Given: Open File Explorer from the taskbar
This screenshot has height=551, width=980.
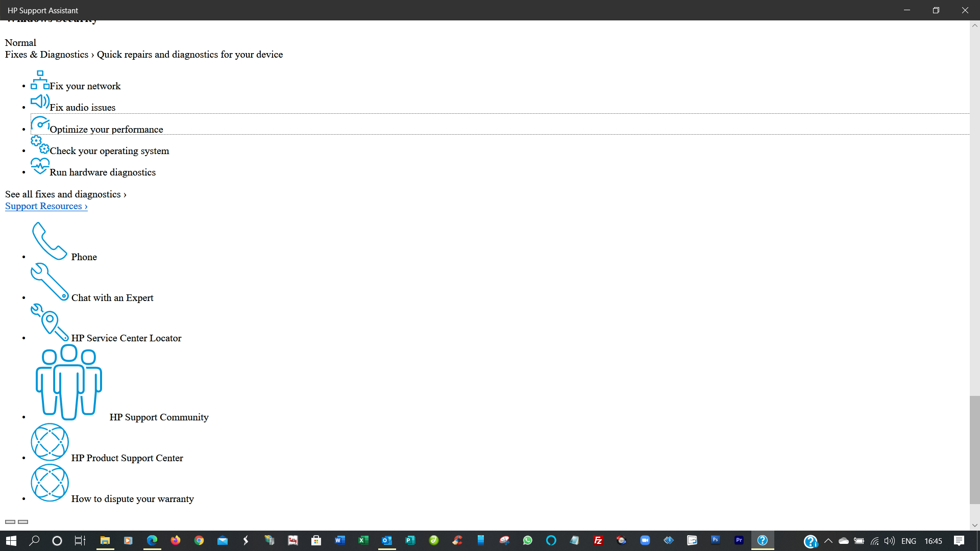Looking at the screenshot, I should point(105,540).
